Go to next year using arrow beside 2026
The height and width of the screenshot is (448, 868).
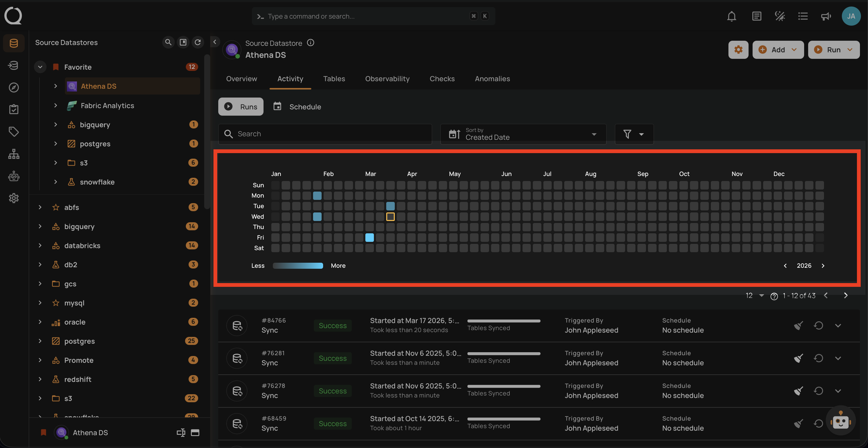(823, 265)
